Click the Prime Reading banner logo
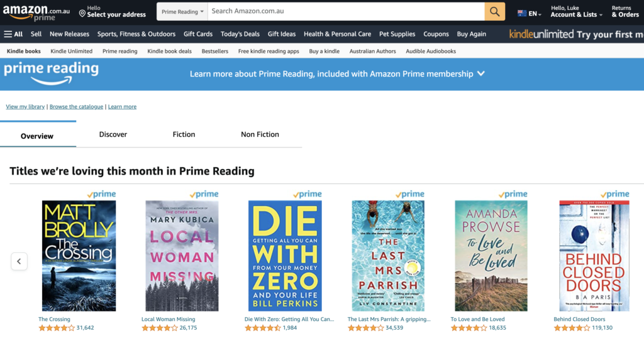 [52, 73]
